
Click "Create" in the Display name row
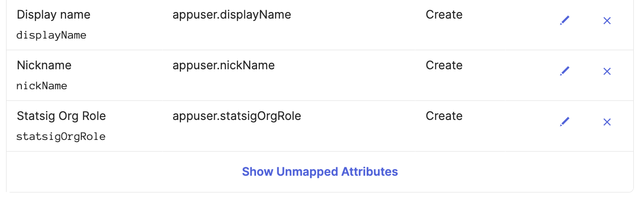pos(444,14)
